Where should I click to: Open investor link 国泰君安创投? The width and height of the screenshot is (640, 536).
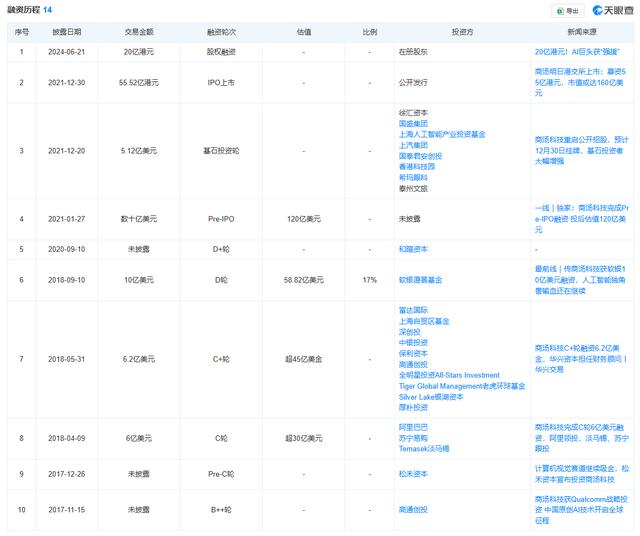420,156
